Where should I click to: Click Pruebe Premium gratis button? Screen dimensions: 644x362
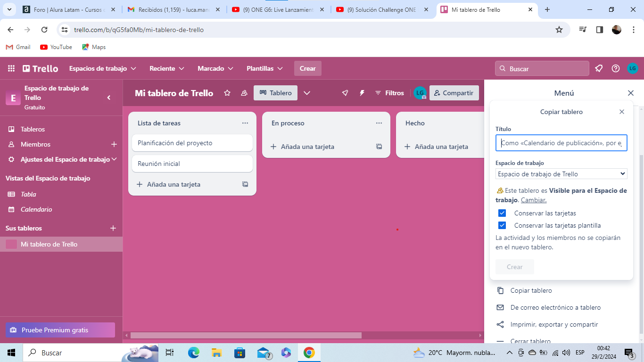point(60,330)
